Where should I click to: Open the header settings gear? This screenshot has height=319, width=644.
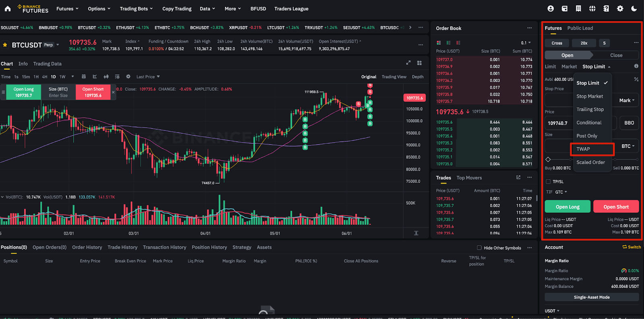click(x=620, y=8)
